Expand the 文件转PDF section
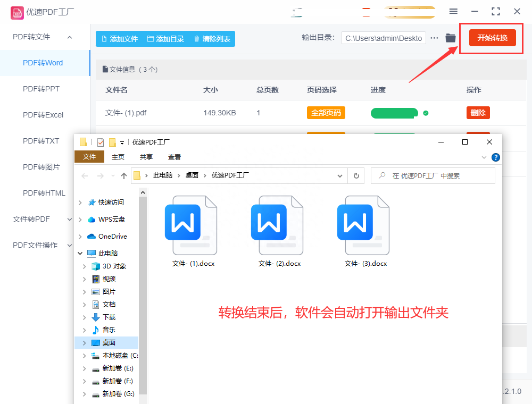This screenshot has width=532, height=404. [x=43, y=219]
